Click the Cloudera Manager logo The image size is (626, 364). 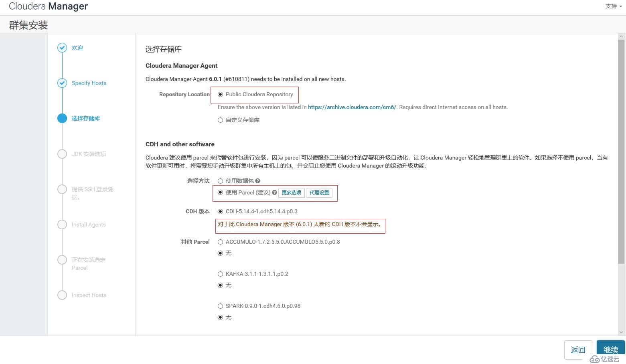coord(48,6)
